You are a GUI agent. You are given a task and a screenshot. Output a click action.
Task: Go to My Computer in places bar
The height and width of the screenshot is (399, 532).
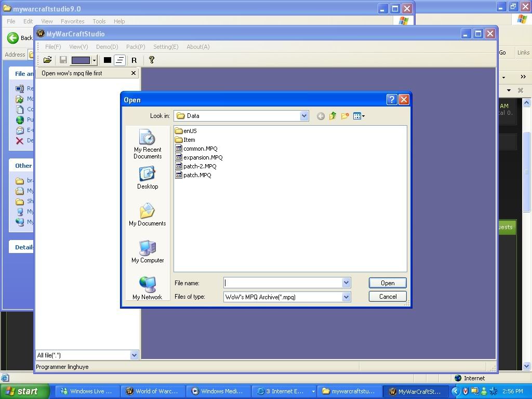click(148, 251)
